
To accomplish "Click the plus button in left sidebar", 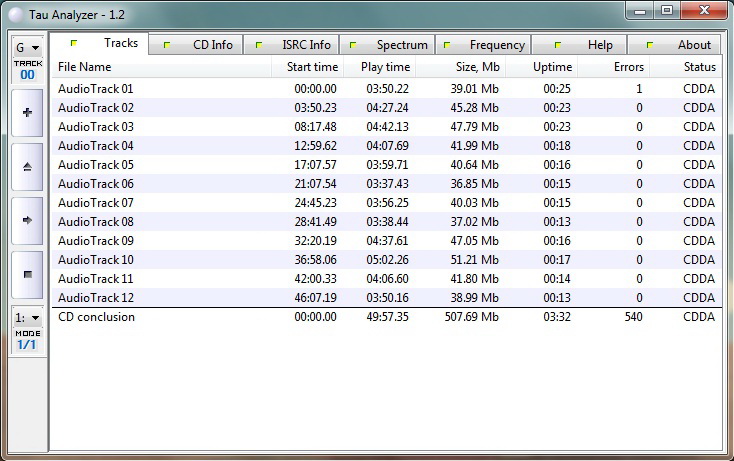I will click(x=27, y=113).
